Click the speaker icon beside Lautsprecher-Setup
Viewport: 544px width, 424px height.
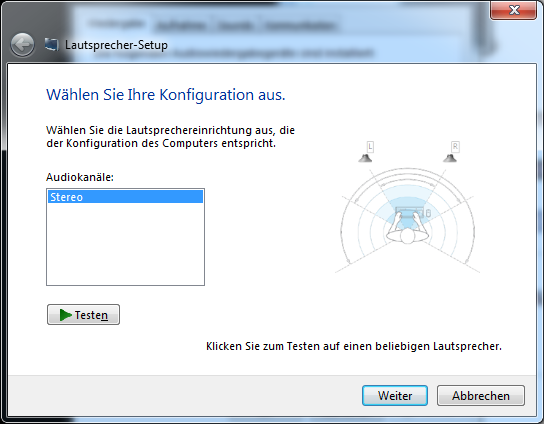click(x=51, y=44)
